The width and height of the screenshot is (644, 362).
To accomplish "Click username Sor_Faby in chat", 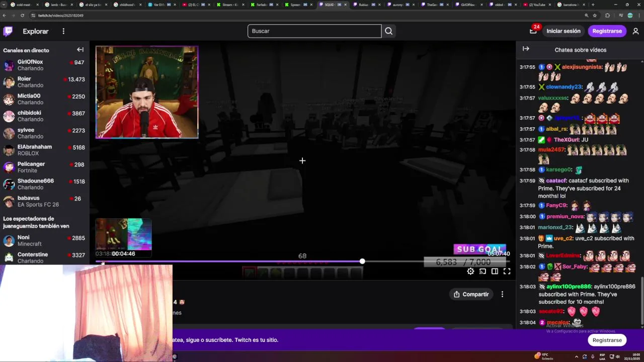I will click(x=575, y=266).
